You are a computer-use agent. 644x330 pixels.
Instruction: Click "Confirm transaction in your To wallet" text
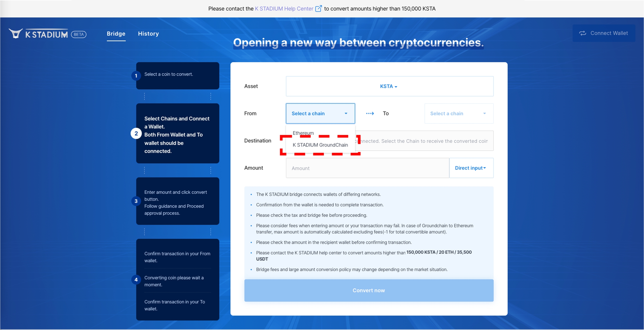175,305
